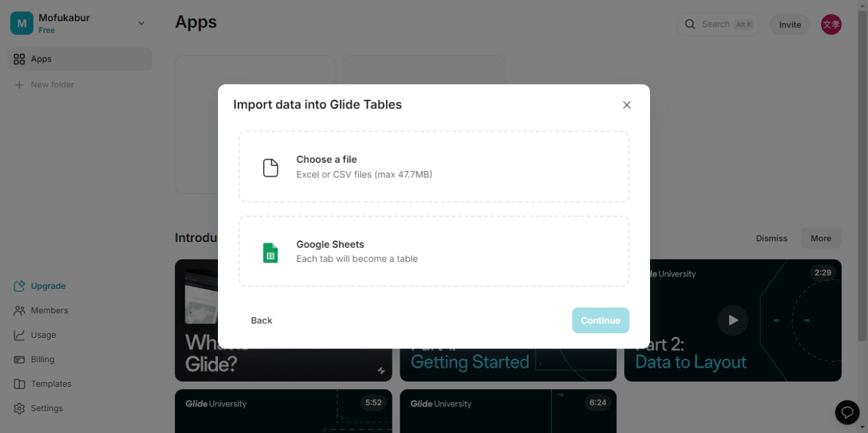Open Templates page
The image size is (868, 433).
click(x=51, y=384)
